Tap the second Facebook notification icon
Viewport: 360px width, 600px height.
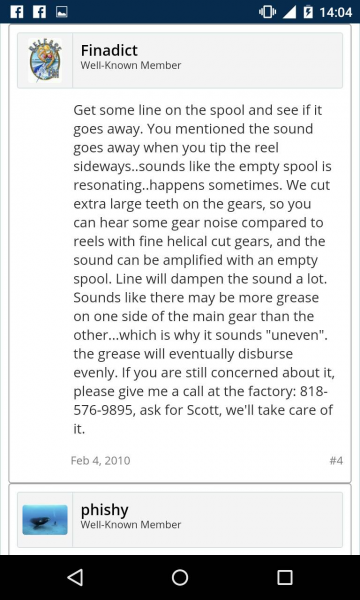tap(39, 12)
